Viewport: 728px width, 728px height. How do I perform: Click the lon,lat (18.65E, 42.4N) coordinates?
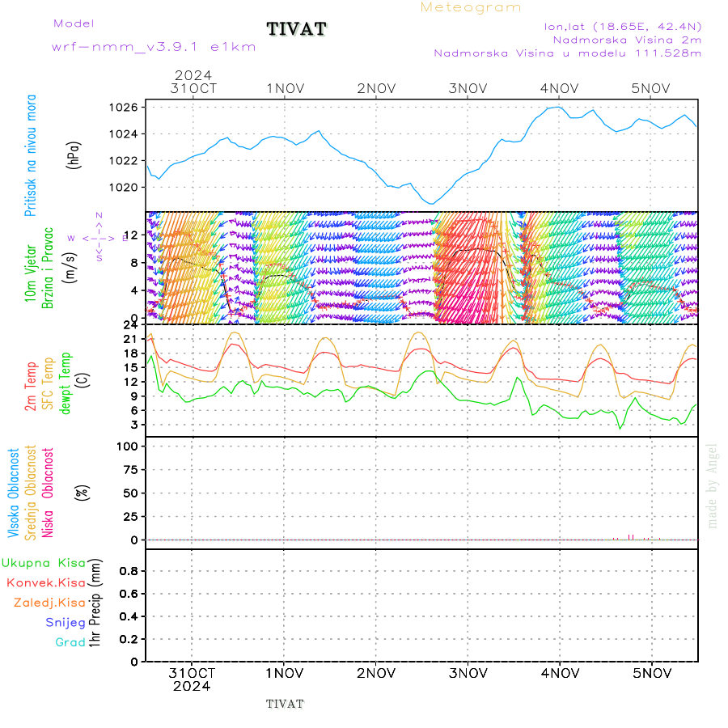click(x=623, y=27)
